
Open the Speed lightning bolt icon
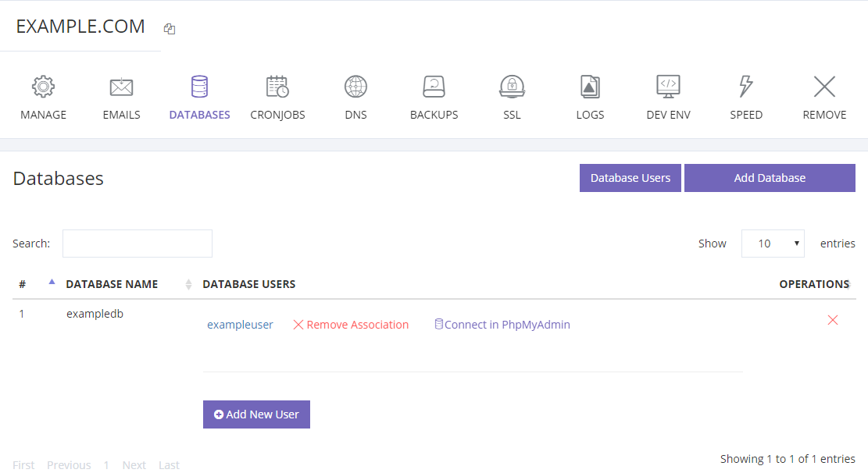click(x=746, y=87)
